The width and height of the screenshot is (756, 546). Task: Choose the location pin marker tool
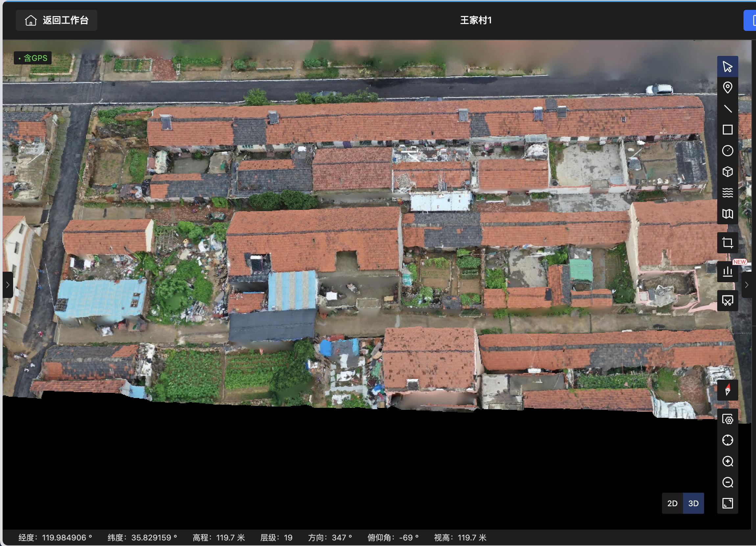pos(727,88)
